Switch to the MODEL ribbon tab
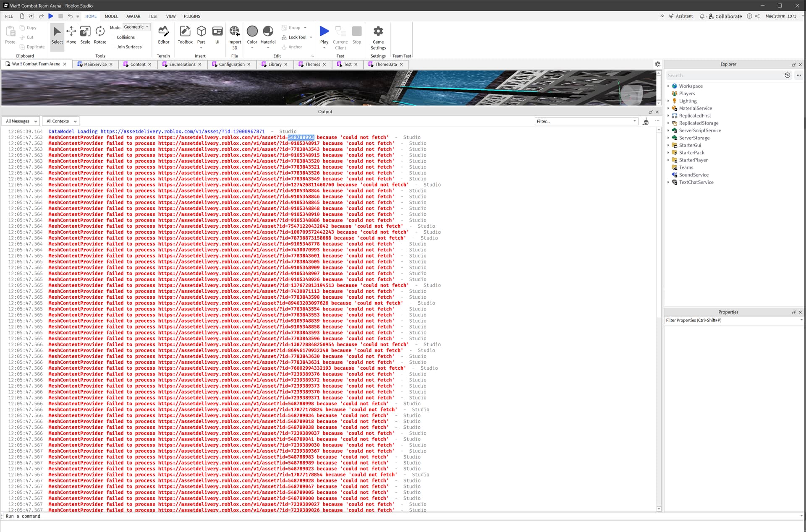Viewport: 806px width, 532px height. (x=111, y=16)
